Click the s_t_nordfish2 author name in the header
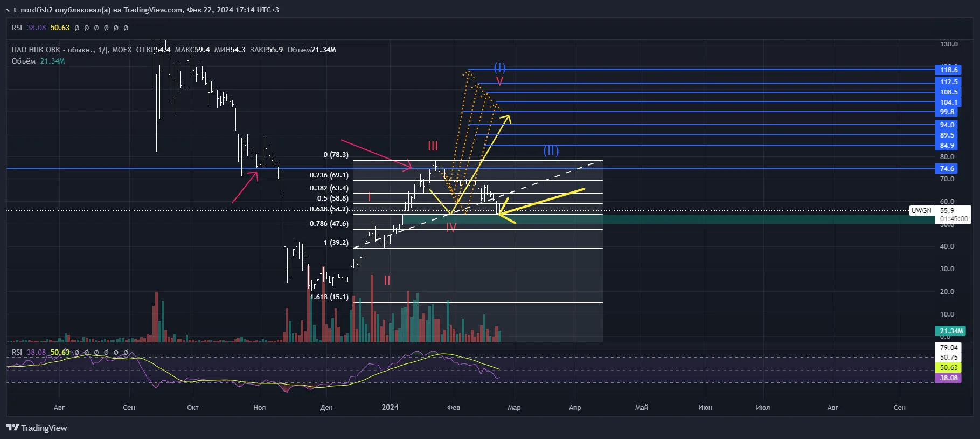 [x=30, y=10]
